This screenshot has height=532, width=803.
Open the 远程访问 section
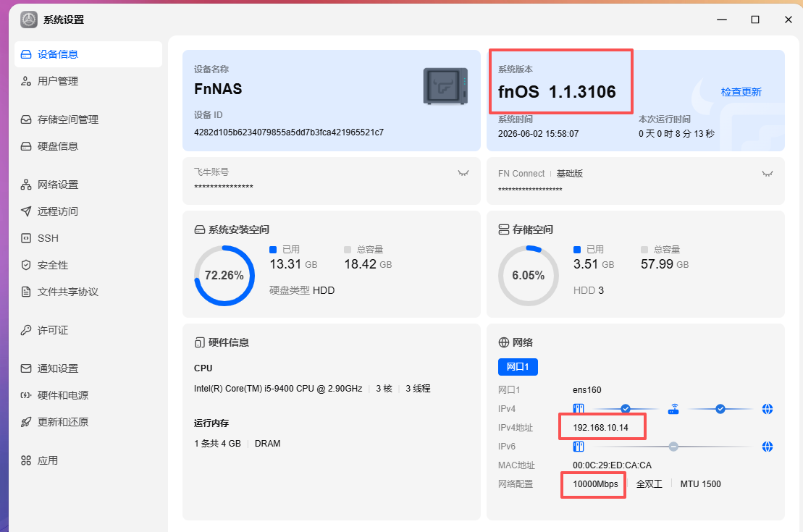[x=88, y=211]
